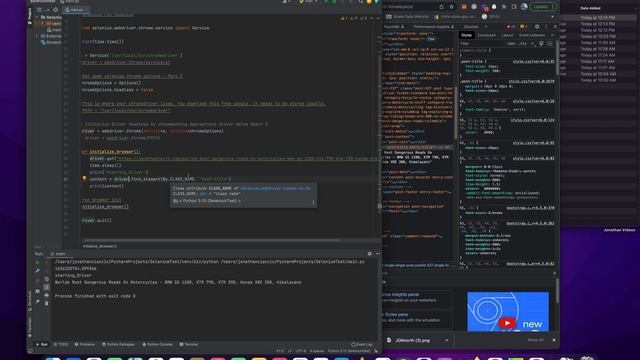Open the TODO tool window tab
The height and width of the screenshot is (360, 640).
(61, 344)
